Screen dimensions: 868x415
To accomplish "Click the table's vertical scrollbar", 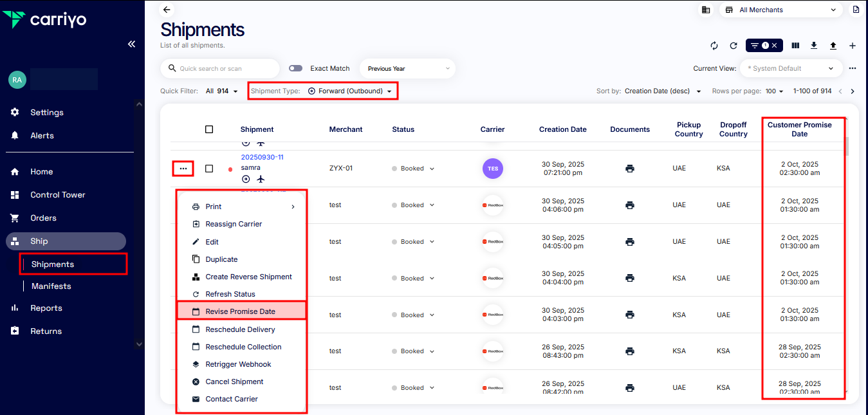I will tap(847, 147).
